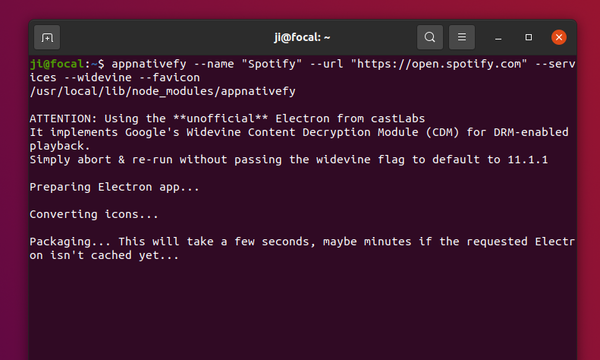Open the hamburger menu
The height and width of the screenshot is (360, 600).
coord(462,37)
